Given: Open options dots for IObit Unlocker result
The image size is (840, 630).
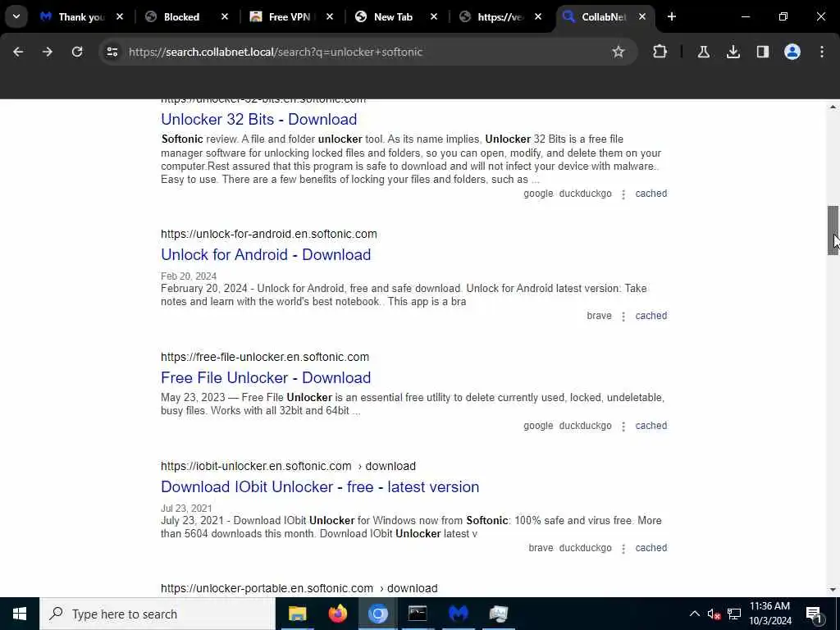Looking at the screenshot, I should coord(623,549).
